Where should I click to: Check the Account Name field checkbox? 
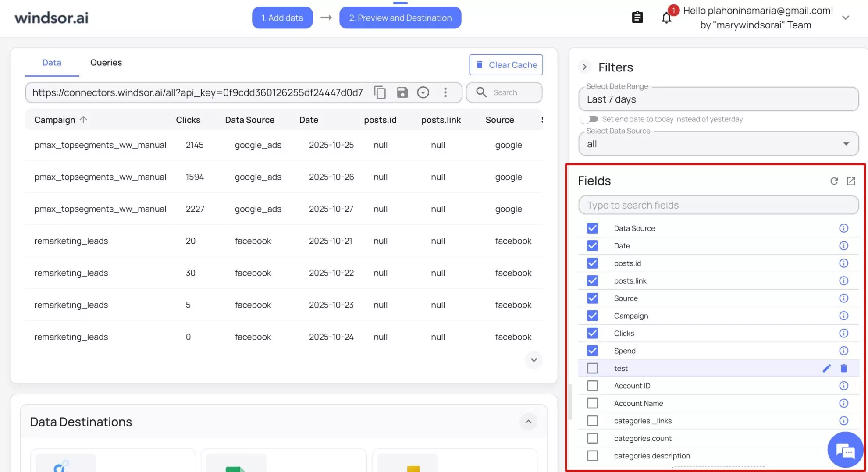pos(592,403)
